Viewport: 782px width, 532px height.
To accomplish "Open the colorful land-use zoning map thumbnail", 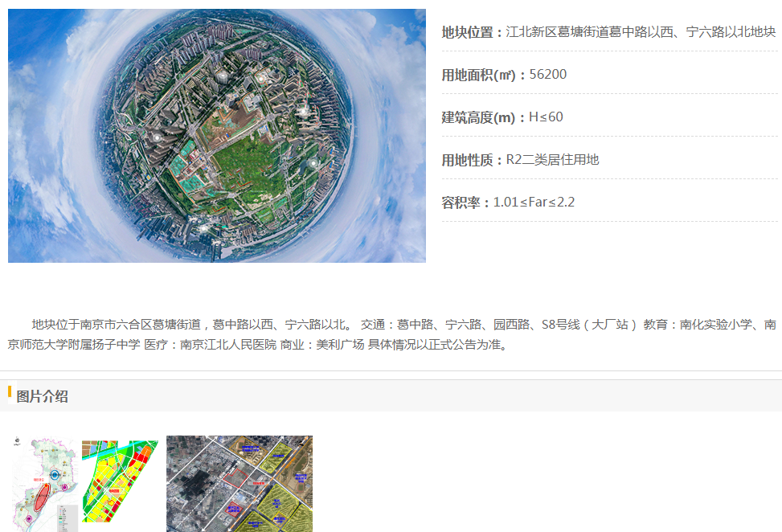I will (119, 482).
